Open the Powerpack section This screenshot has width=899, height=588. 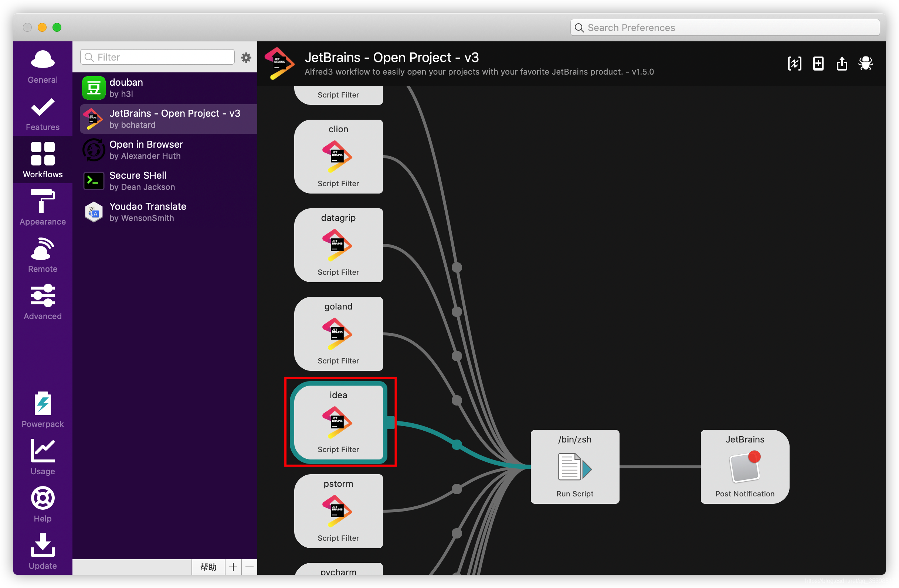pyautogui.click(x=43, y=409)
